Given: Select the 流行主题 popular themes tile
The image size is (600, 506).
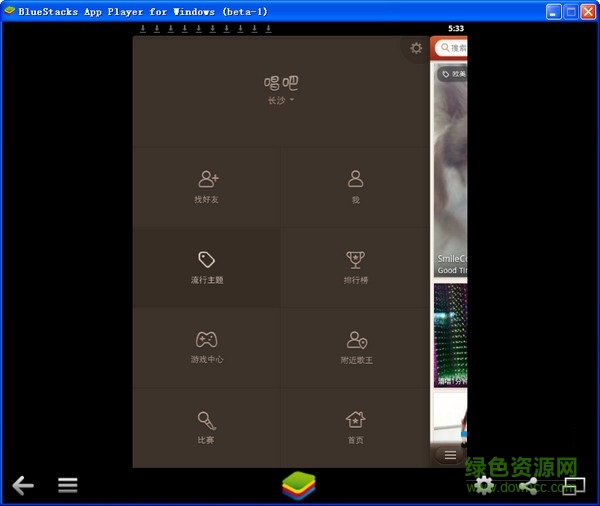Looking at the screenshot, I should click(207, 267).
